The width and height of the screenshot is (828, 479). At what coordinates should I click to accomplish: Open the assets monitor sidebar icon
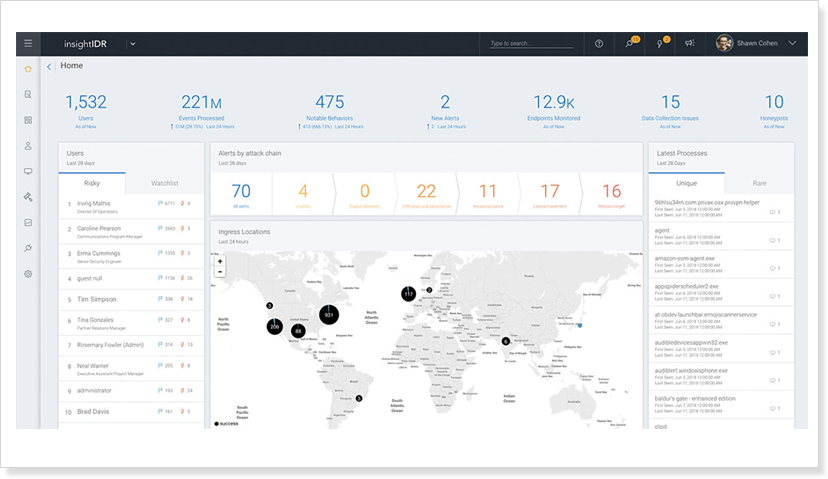pyautogui.click(x=28, y=171)
